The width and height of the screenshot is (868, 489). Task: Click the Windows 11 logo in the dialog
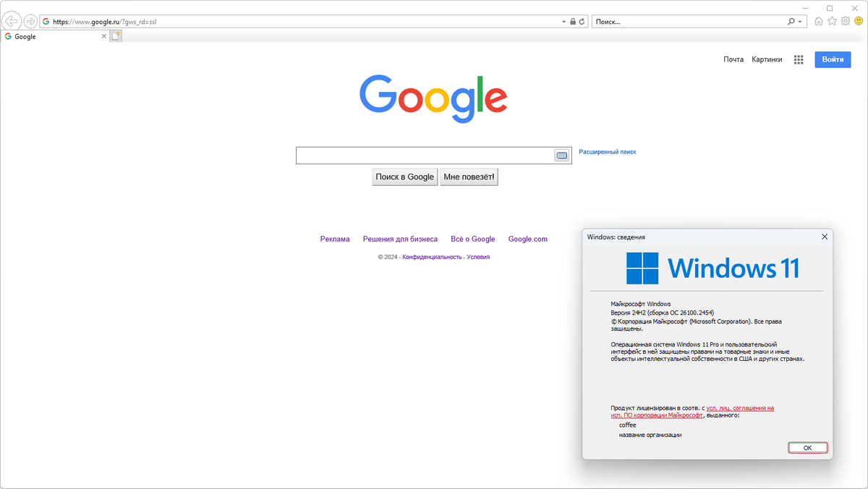click(712, 268)
